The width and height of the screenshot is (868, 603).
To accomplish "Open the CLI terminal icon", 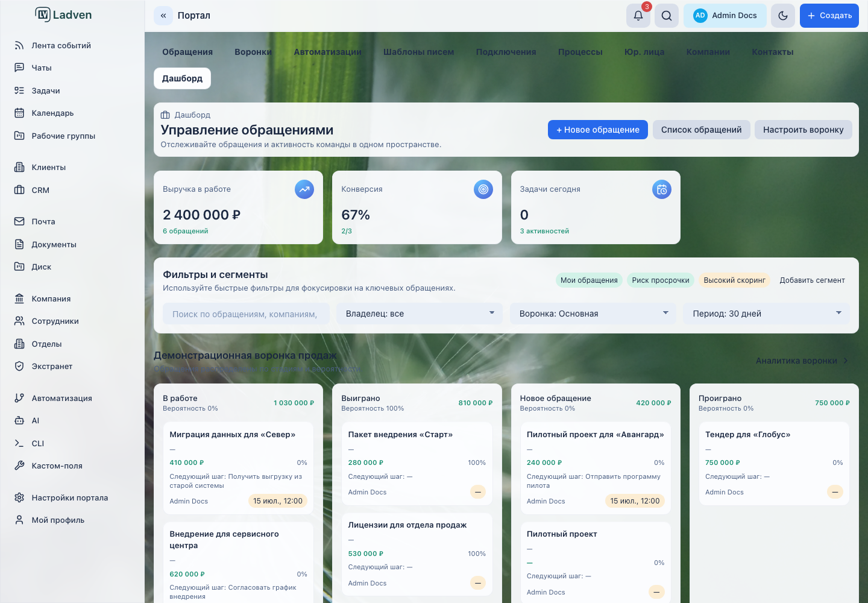I will point(19,443).
